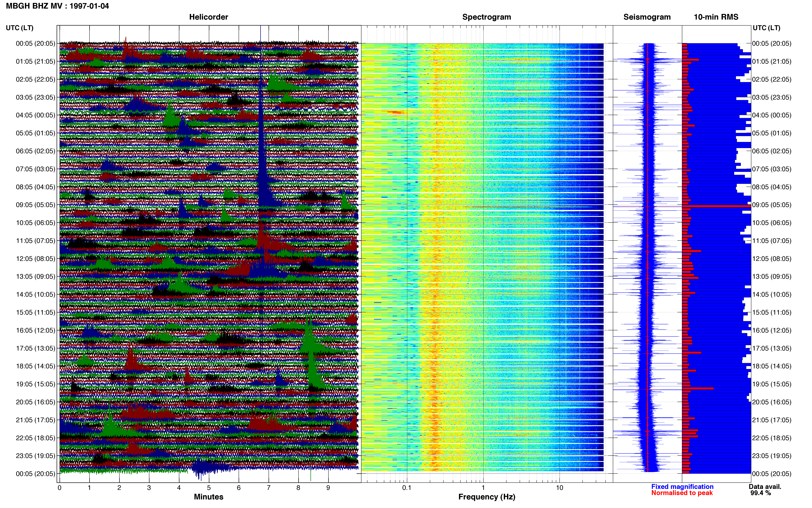Screen dimensions: 812x508
Task: Click the plot title 'MBGH BHZ MV : 1997-01-04'
Action: 57,6
